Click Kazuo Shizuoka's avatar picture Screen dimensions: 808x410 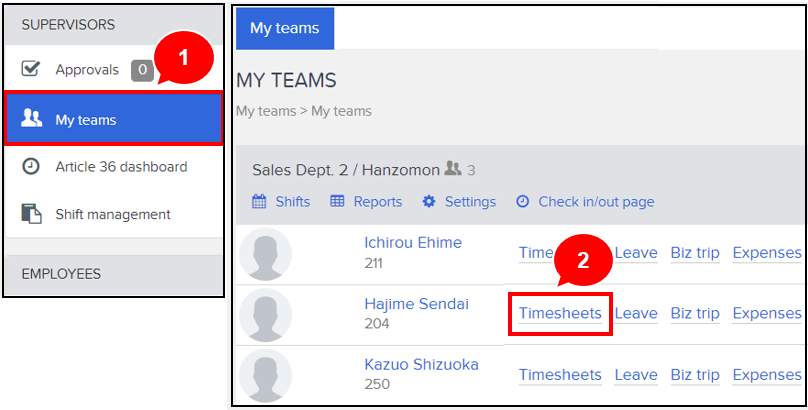[266, 375]
